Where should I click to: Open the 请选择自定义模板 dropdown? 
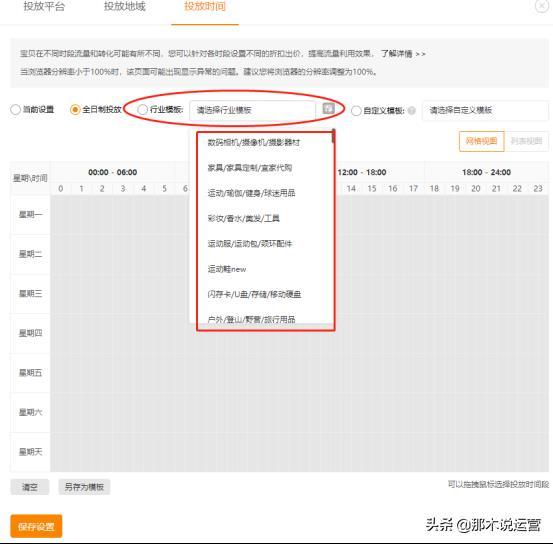point(485,110)
